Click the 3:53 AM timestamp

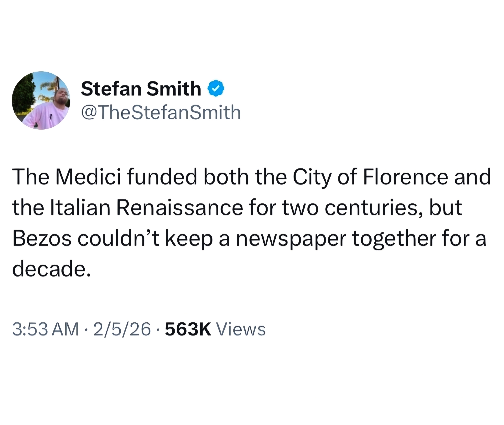point(46,329)
